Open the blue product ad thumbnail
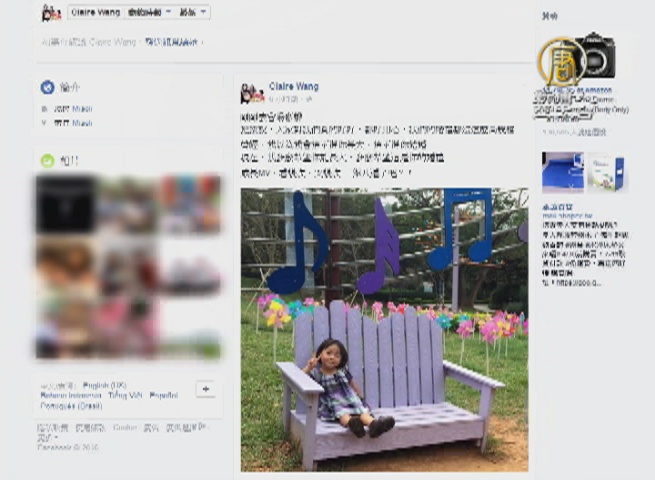The height and width of the screenshot is (480, 655). [563, 172]
